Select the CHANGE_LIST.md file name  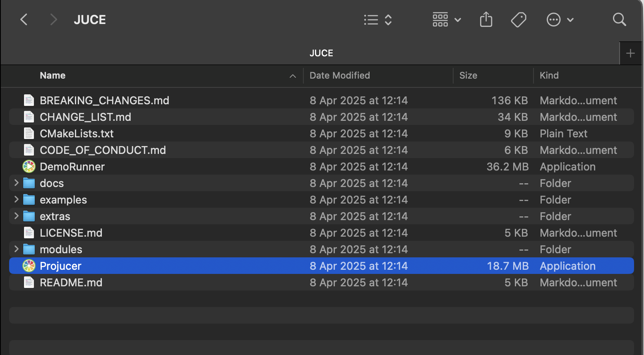tap(85, 117)
